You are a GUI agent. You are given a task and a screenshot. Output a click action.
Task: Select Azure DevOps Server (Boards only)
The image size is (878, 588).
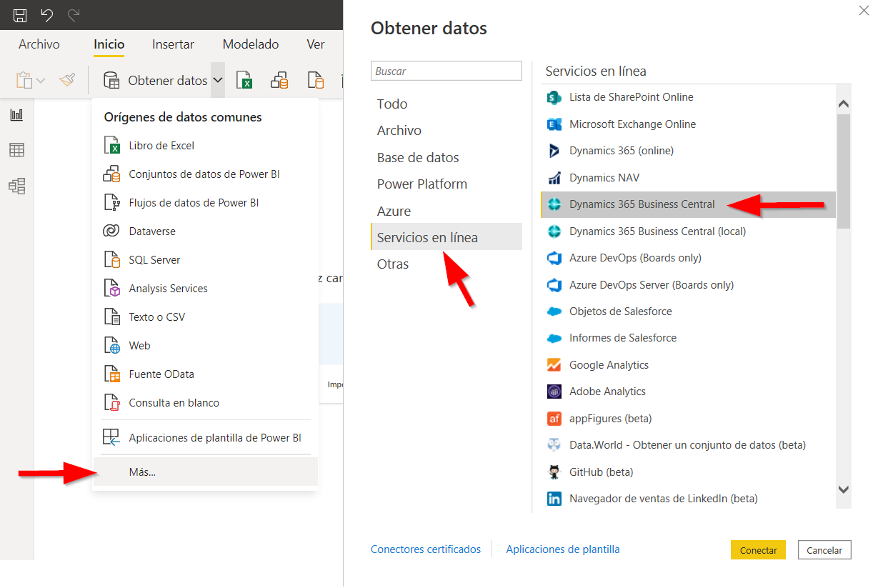pos(688,285)
